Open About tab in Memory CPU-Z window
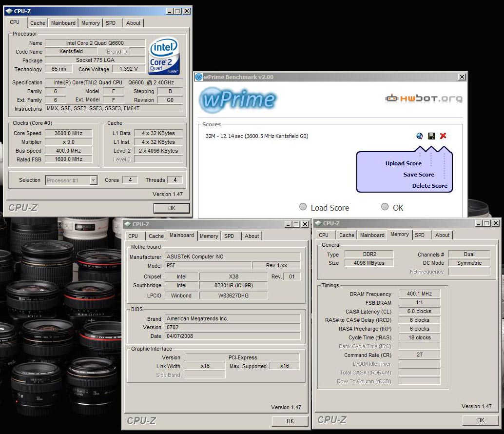The width and height of the screenshot is (504, 434). 442,235
